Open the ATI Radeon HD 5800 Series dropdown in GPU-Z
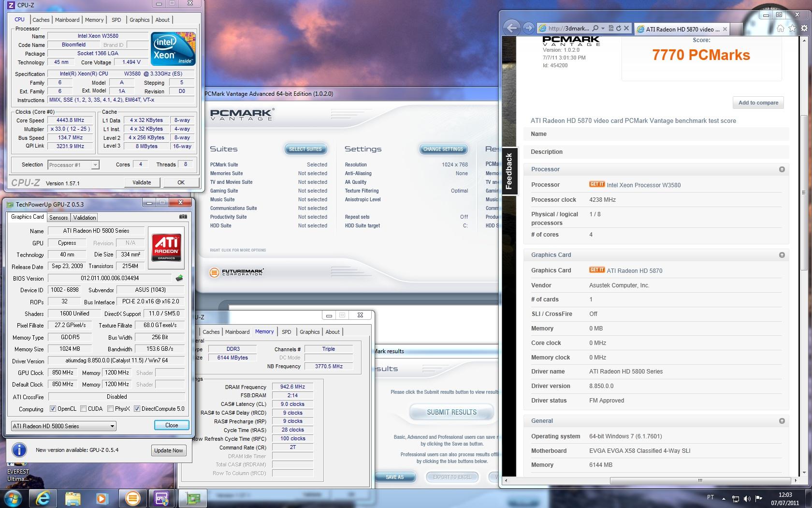Viewport: 812px width, 508px height. click(x=63, y=426)
